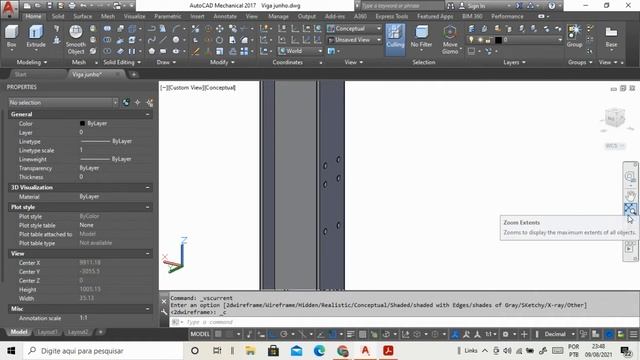Viewport: 640px width, 360px height.
Task: Toggle hardware acceleration in status bar
Action: 609,334
